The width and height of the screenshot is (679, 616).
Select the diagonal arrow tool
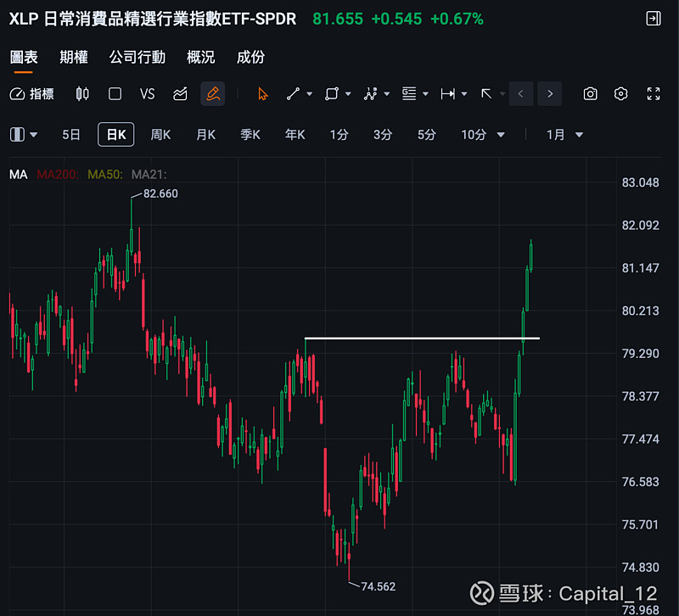pyautogui.click(x=486, y=94)
